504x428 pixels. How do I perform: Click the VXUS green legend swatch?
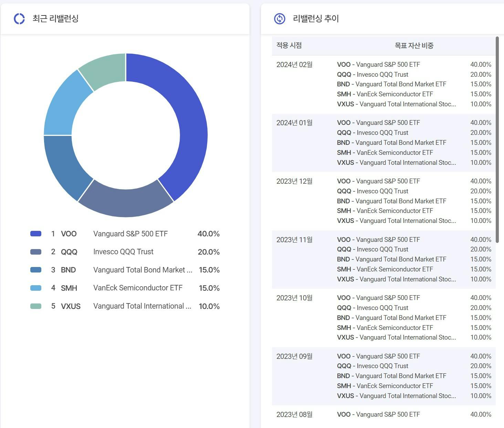36,306
